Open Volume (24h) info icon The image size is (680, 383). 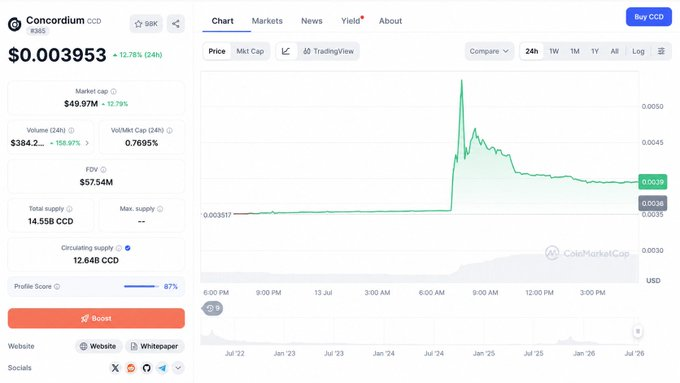pyautogui.click(x=71, y=131)
